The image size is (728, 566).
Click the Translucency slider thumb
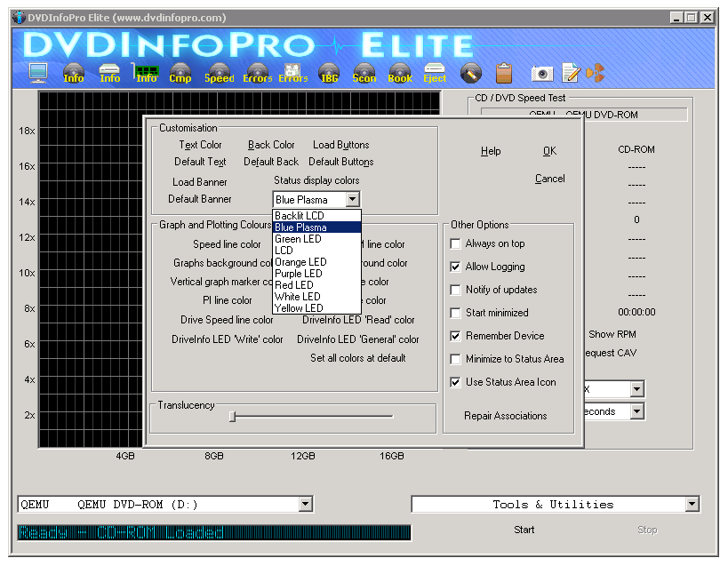pos(233,416)
